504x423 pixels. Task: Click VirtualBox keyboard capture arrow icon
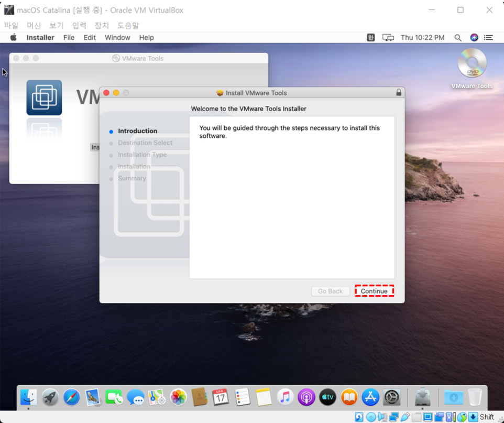pos(473,417)
